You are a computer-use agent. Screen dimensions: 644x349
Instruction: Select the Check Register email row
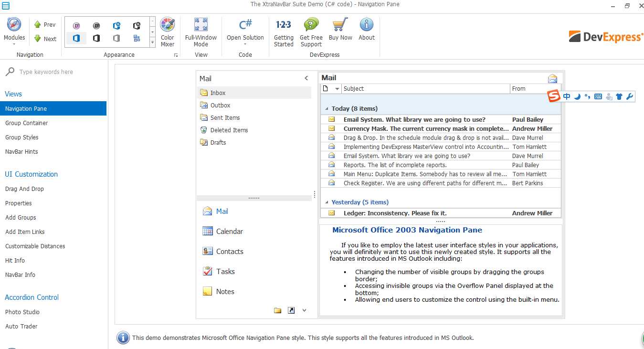point(441,183)
